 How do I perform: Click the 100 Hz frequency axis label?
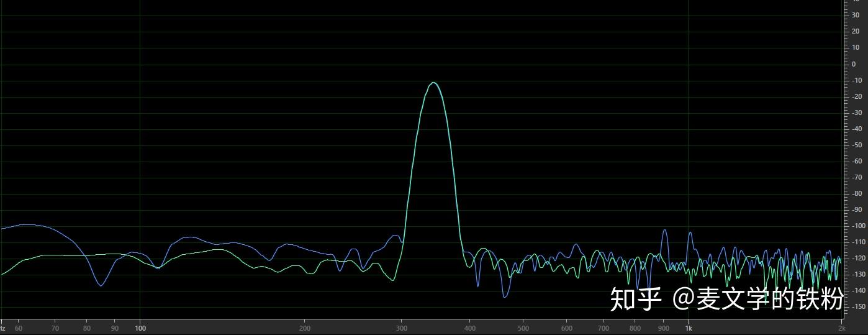click(140, 328)
